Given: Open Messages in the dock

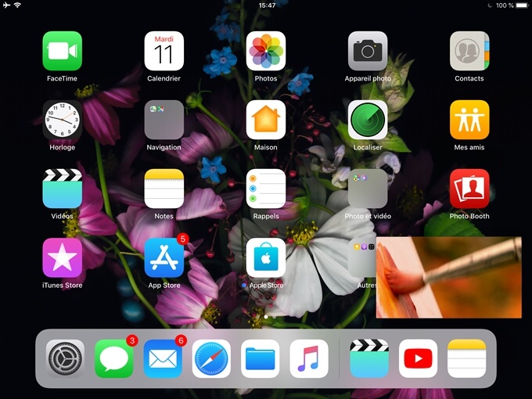Looking at the screenshot, I should click(x=114, y=358).
